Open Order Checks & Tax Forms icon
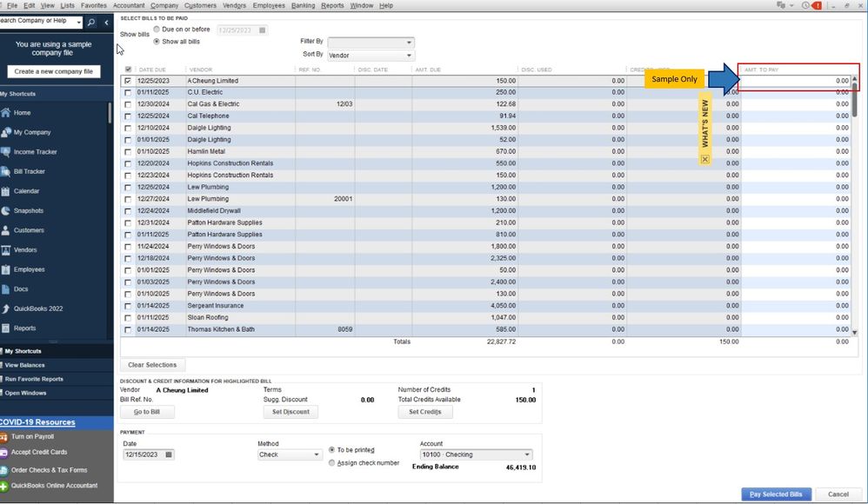 [3, 470]
